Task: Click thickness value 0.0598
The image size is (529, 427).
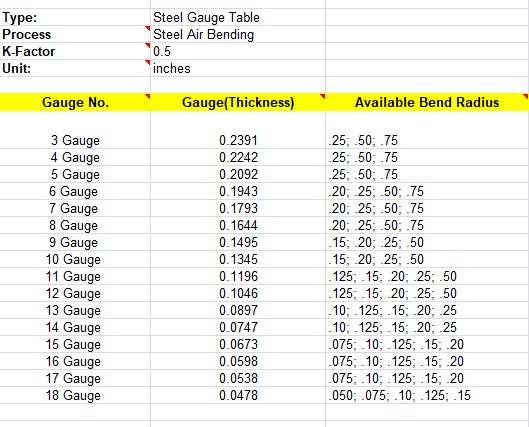Action: [x=238, y=361]
